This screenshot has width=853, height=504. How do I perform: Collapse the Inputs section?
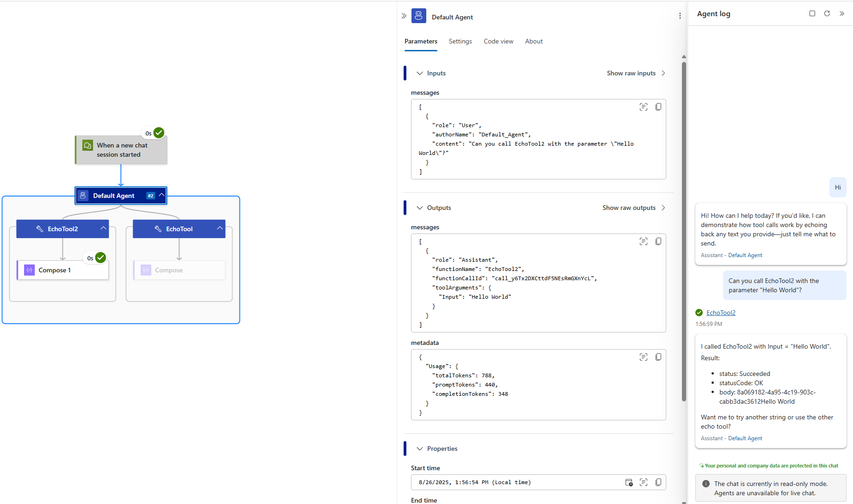click(419, 73)
